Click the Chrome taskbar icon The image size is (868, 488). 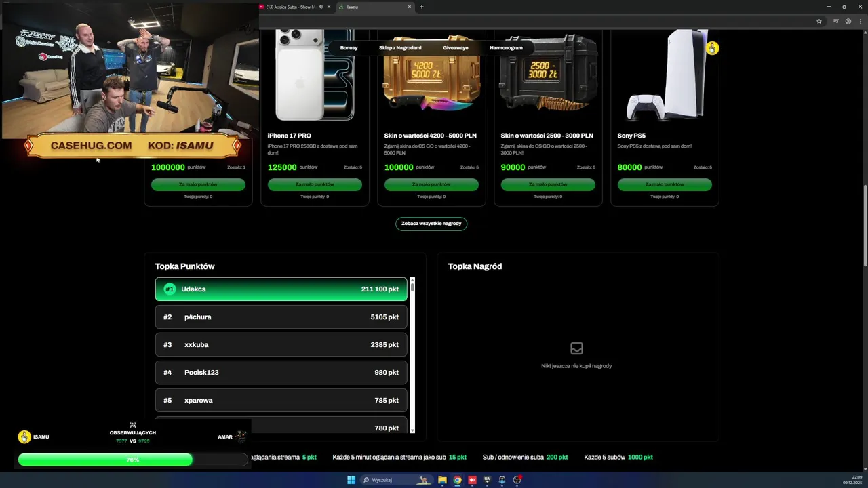point(457,480)
